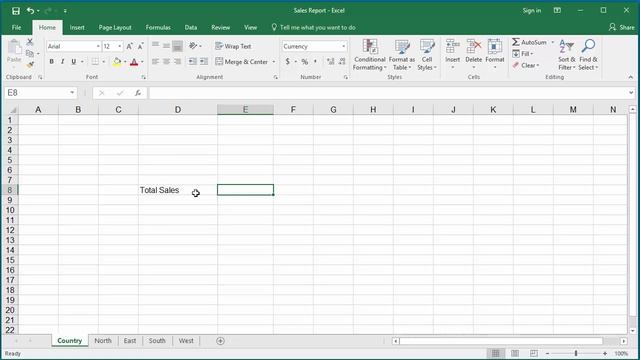Switch to the North sheet tab
640x360 pixels.
pyautogui.click(x=103, y=341)
